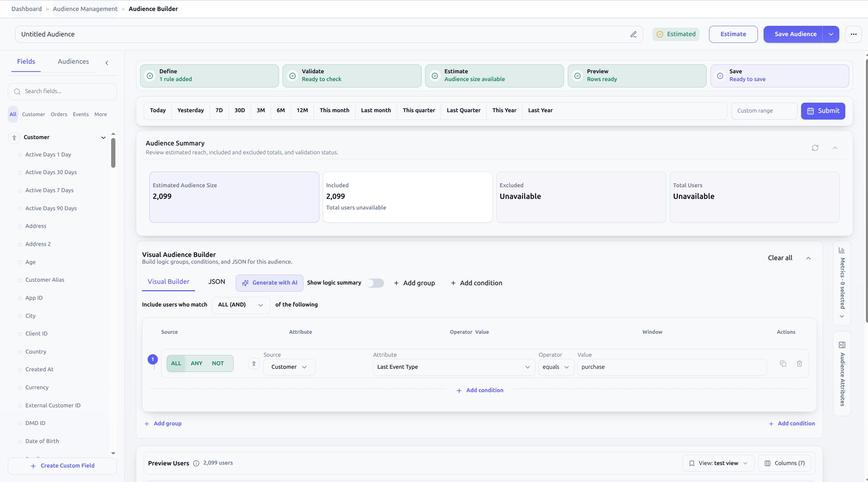The height and width of the screenshot is (482, 868).
Task: Select the ANY logic option in group
Action: point(196,363)
